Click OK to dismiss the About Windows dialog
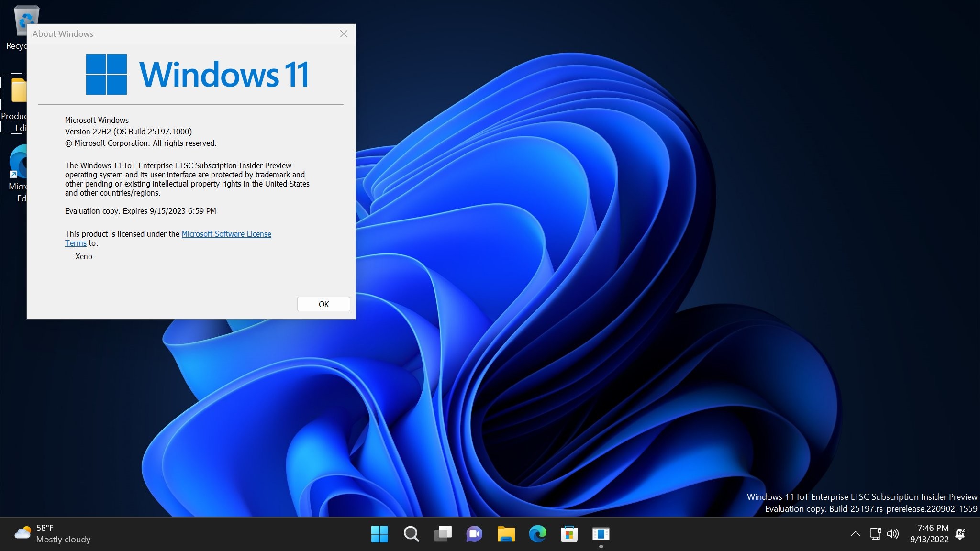 click(x=323, y=304)
